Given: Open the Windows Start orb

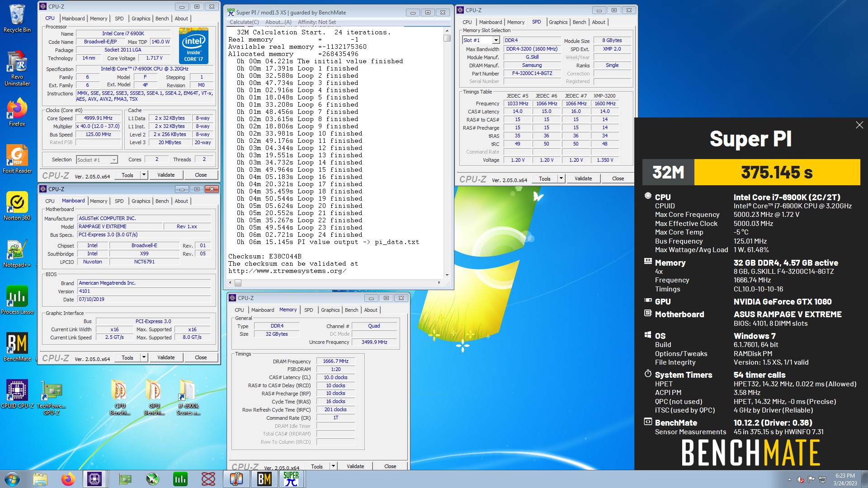Looking at the screenshot, I should [12, 479].
